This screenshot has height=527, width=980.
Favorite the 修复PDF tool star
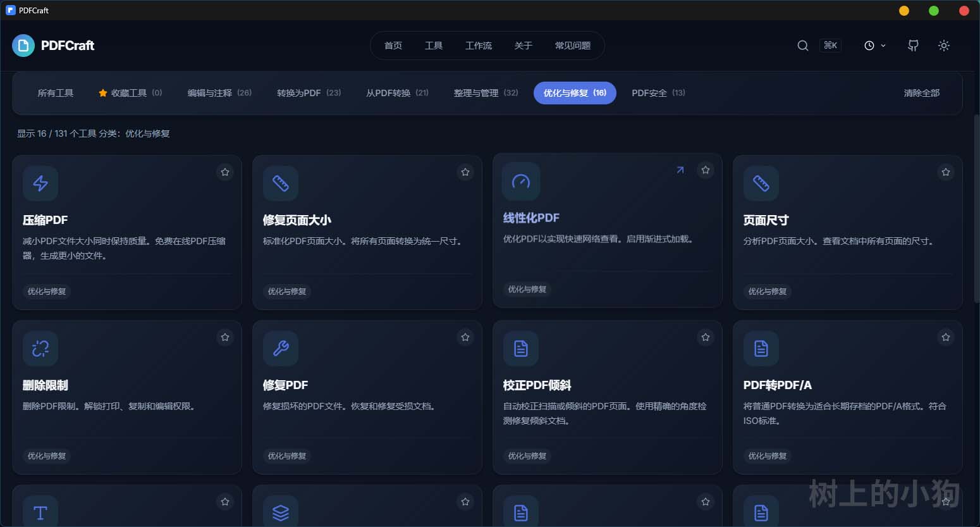(x=465, y=337)
